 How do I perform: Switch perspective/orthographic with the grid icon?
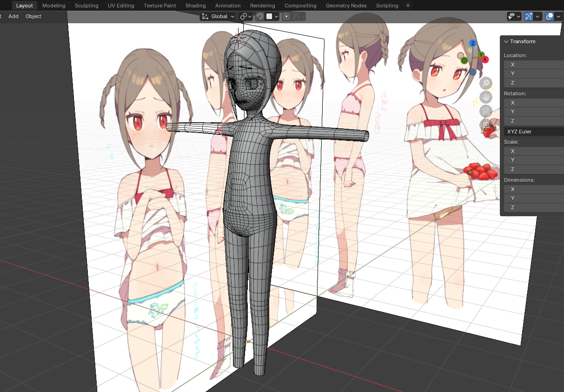pyautogui.click(x=486, y=125)
